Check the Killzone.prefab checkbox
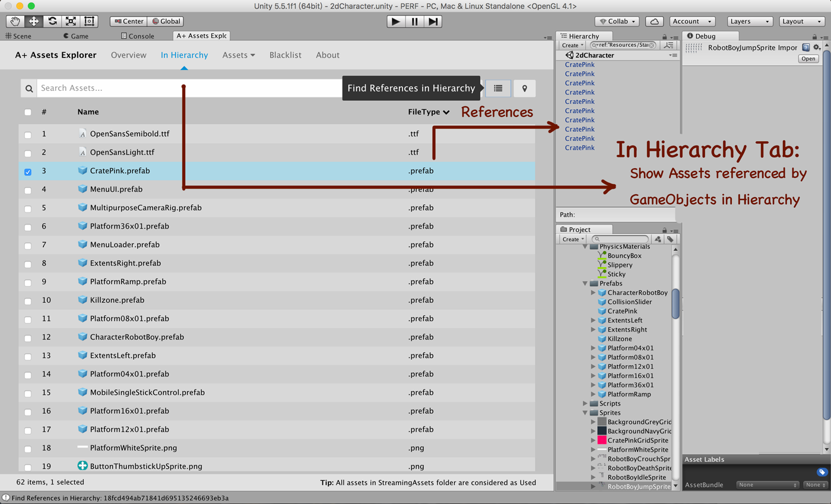The height and width of the screenshot is (504, 831). coord(28,301)
